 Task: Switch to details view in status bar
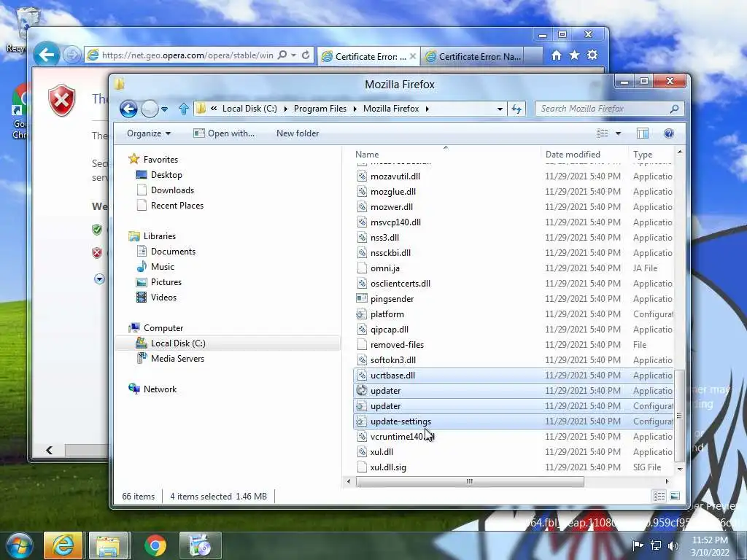[x=659, y=497]
